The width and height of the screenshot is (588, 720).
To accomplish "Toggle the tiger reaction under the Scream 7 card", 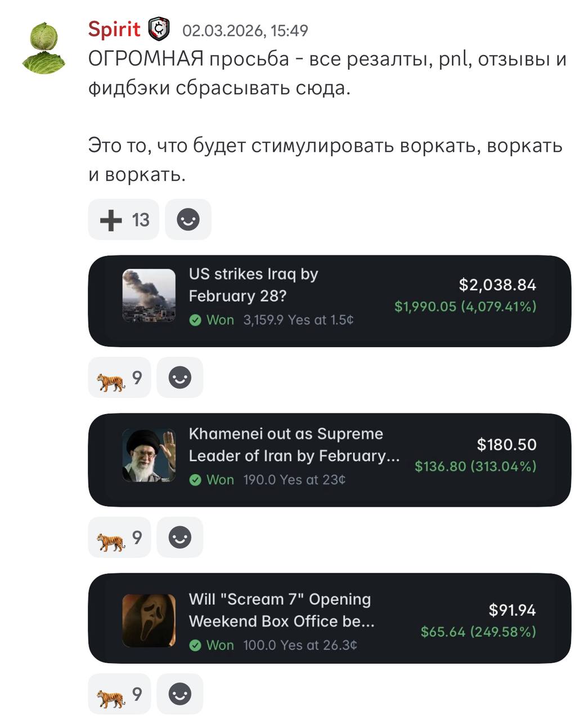I will click(120, 695).
